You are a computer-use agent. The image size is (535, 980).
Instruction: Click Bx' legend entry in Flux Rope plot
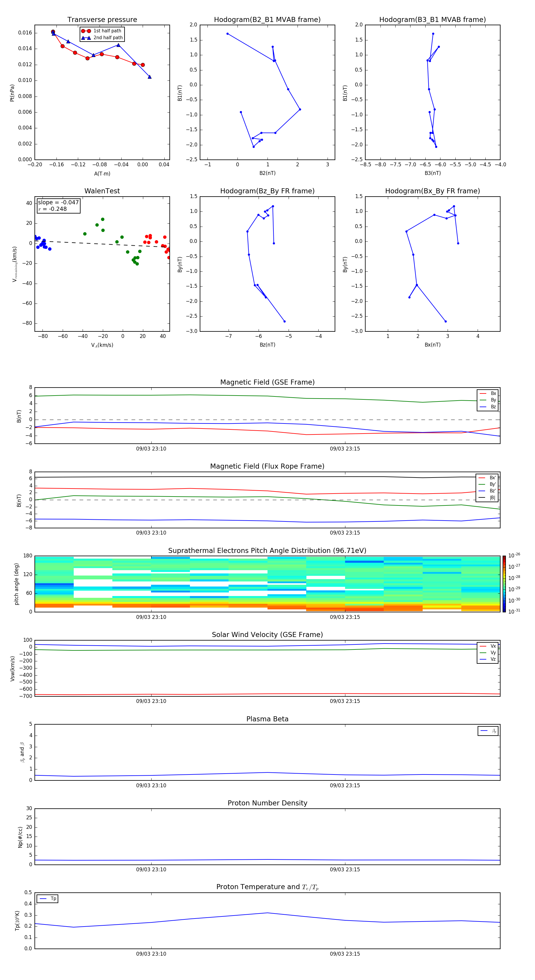click(x=487, y=478)
